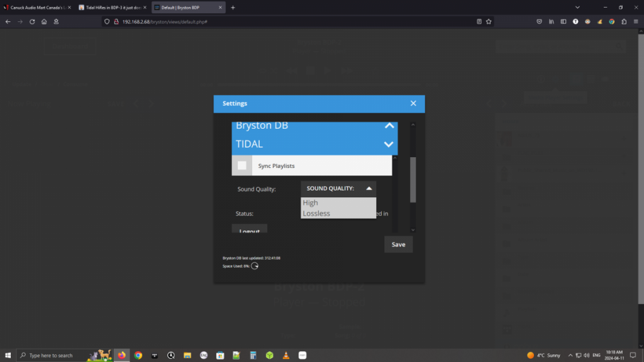Screen dimensions: 644x362
Task: Open Calculator from the taskbar
Action: click(253, 356)
